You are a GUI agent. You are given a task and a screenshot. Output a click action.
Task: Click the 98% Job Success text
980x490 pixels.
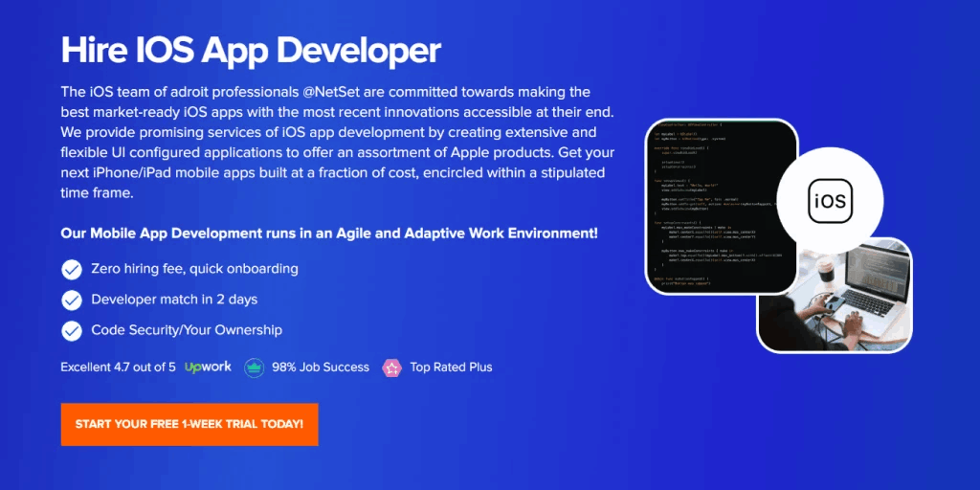click(321, 367)
